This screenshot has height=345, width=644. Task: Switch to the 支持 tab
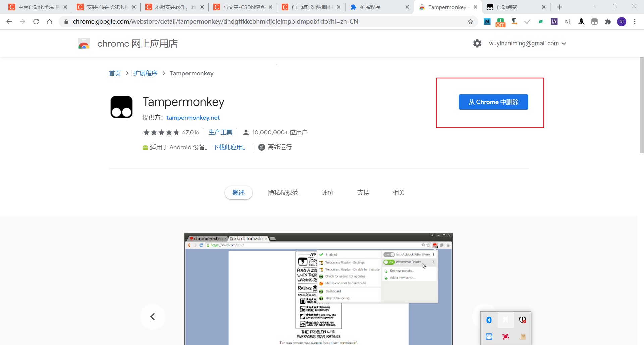coord(363,193)
